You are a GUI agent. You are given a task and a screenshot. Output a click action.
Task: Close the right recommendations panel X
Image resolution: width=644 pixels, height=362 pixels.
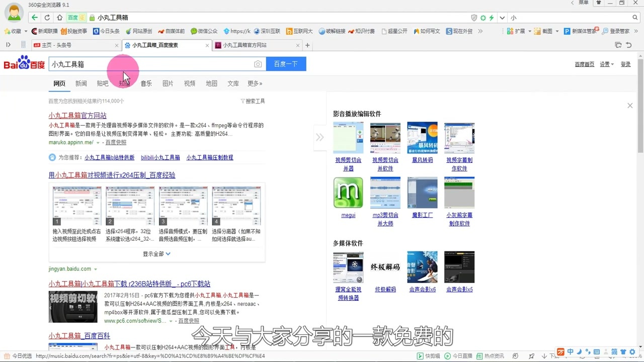630,106
